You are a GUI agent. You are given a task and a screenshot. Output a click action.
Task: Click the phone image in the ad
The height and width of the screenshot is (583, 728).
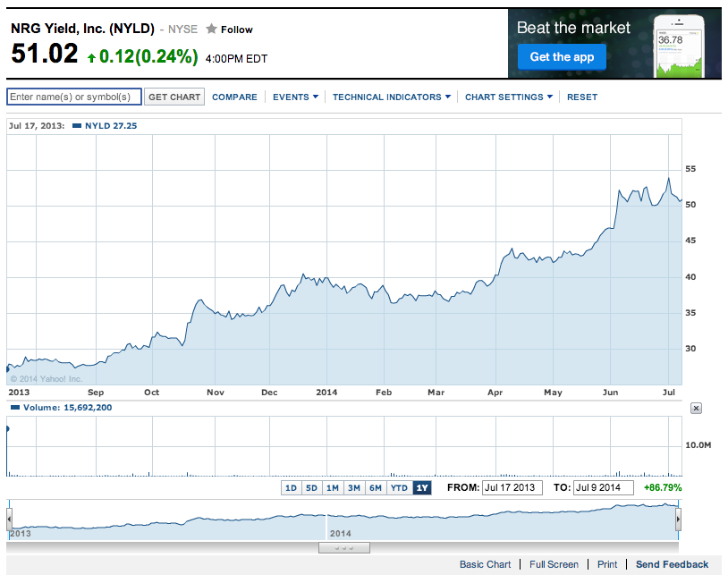click(679, 46)
